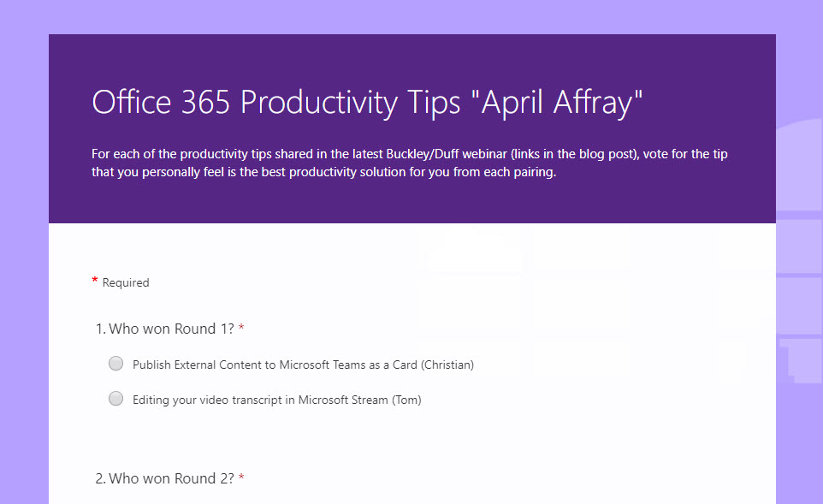Select the Christian option in Round 1
Screen dimensions: 823x504
click(x=115, y=363)
